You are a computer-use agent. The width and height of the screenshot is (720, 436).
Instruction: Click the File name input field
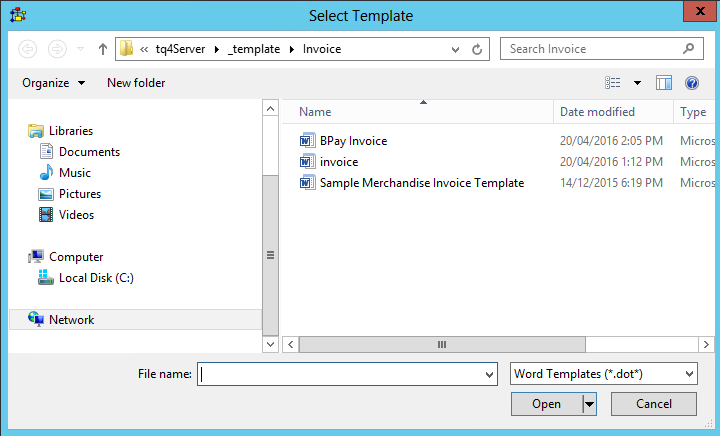[340, 374]
